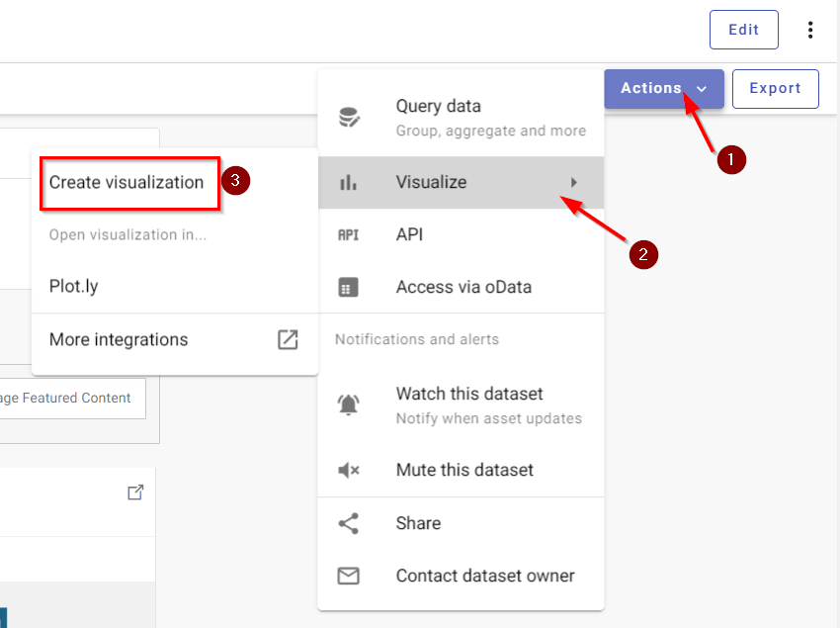
Task: Click the pop-out icon on the card
Action: pos(135,493)
